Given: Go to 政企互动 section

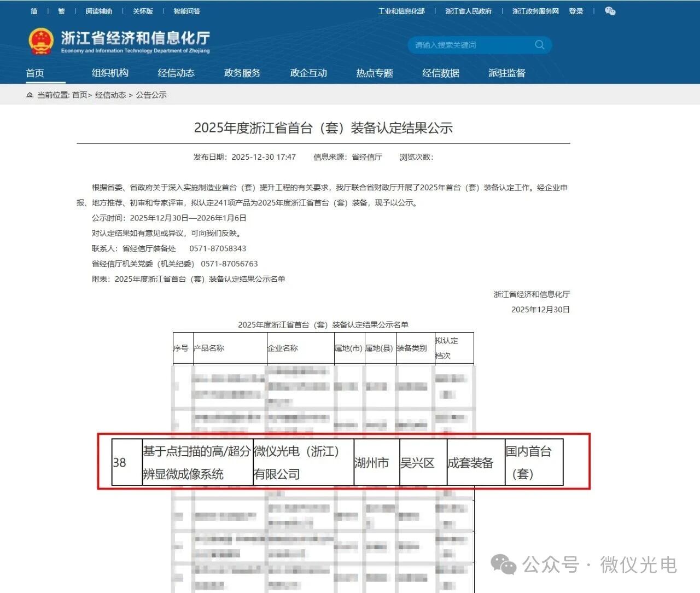Looking at the screenshot, I should pos(308,73).
